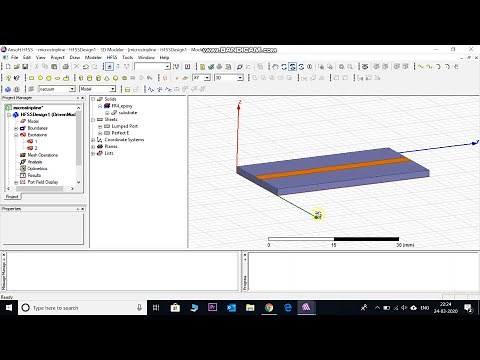Expand the Port Field Display node

coord(16,182)
